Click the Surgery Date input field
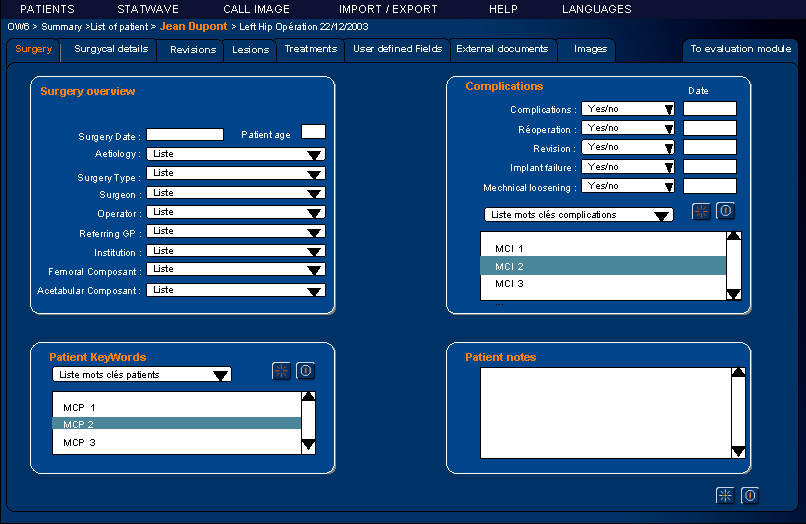The height and width of the screenshot is (524, 806). pyautogui.click(x=185, y=134)
